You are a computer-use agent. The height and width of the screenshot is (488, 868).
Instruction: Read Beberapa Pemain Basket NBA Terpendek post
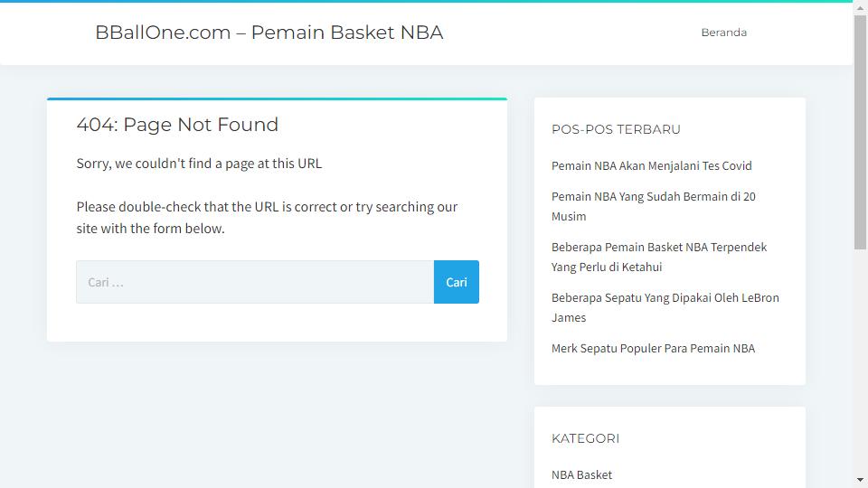tap(659, 257)
